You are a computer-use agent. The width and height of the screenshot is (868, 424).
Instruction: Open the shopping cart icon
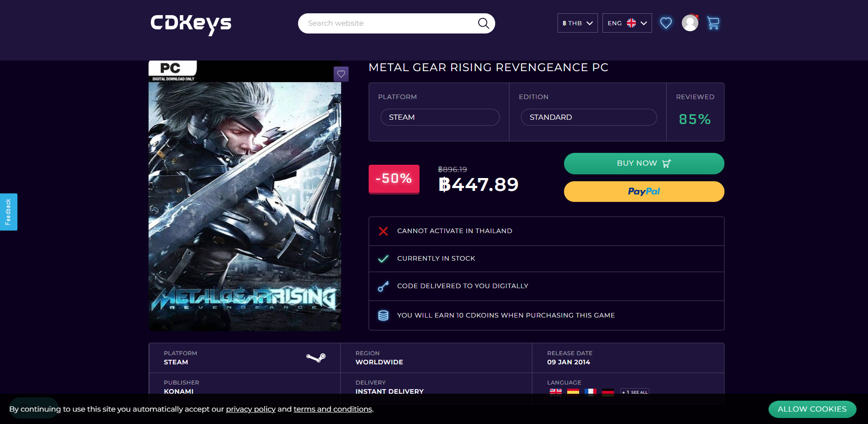tap(713, 23)
